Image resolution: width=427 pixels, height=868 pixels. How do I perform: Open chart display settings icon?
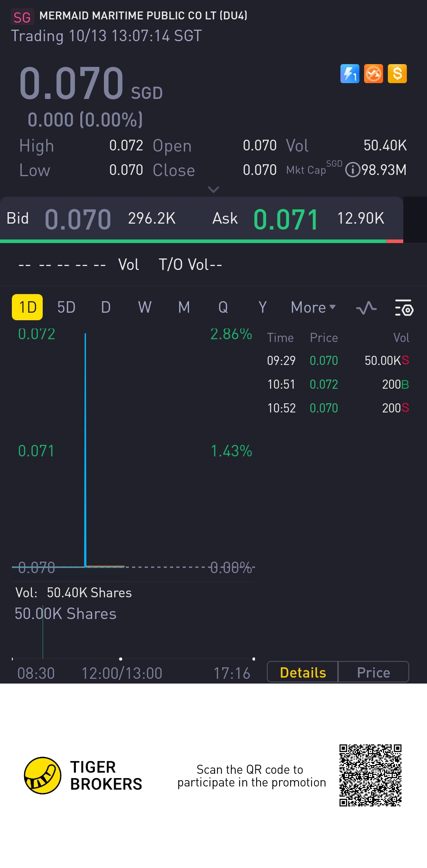(x=404, y=308)
